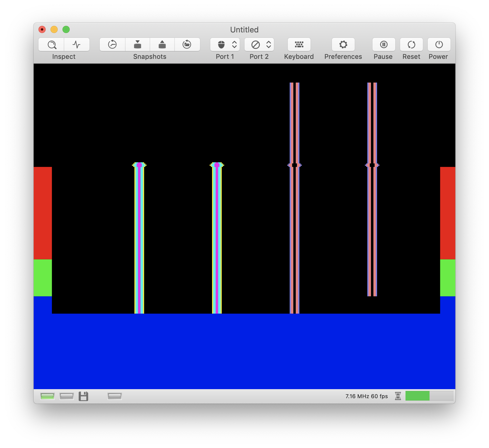Click the gray drive LED indicator
Viewport: 489px width, 448px height.
tap(67, 396)
